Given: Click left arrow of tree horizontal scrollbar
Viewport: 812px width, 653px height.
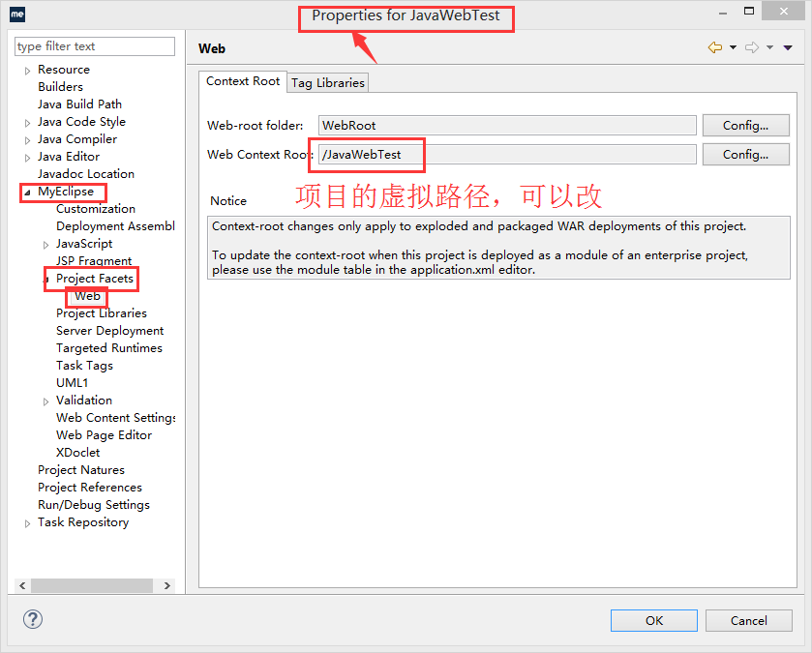Looking at the screenshot, I should coord(22,585).
